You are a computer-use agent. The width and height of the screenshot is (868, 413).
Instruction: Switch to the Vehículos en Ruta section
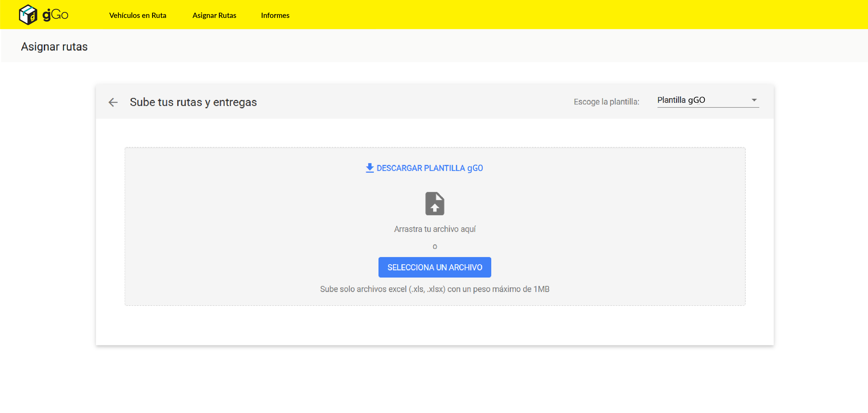click(x=137, y=16)
